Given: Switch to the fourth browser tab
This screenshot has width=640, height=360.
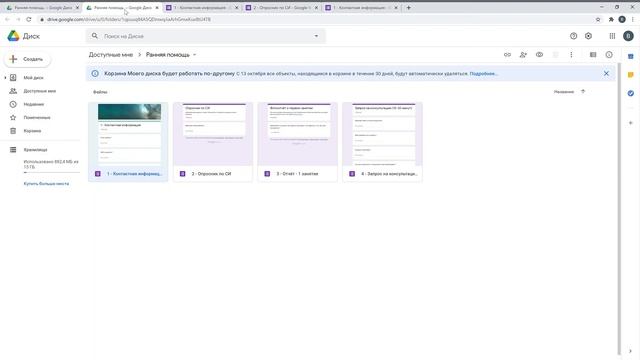Looking at the screenshot, I should (x=282, y=8).
